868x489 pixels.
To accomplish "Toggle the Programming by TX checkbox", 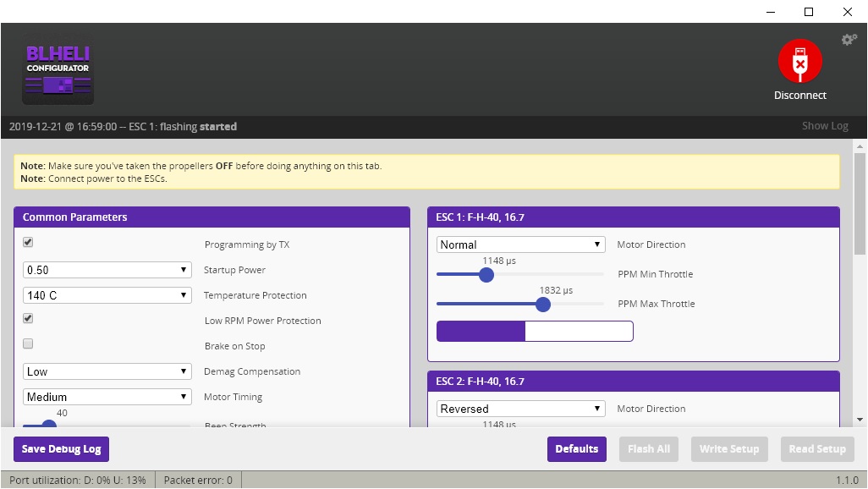I will click(28, 242).
